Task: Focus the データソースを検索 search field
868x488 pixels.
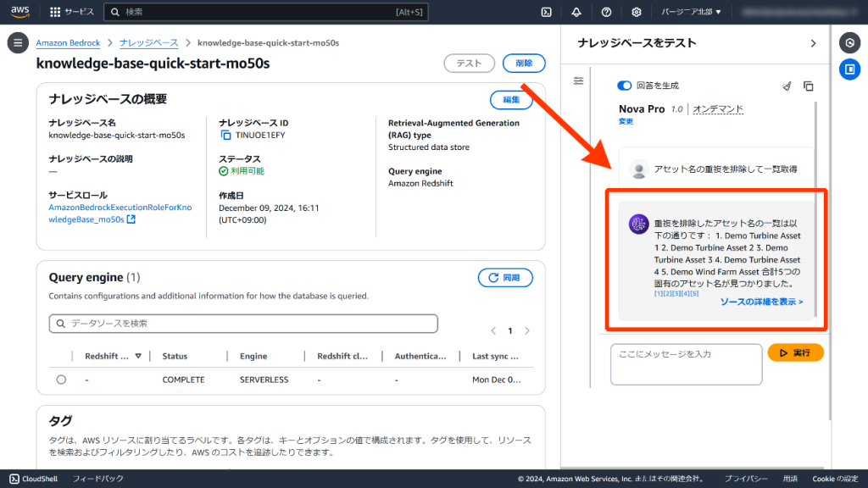Action: 243,324
